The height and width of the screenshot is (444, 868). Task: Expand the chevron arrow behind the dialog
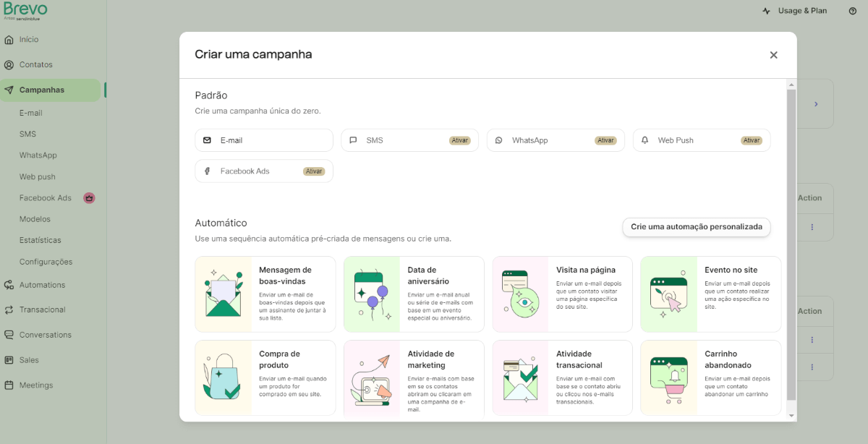pos(816,104)
